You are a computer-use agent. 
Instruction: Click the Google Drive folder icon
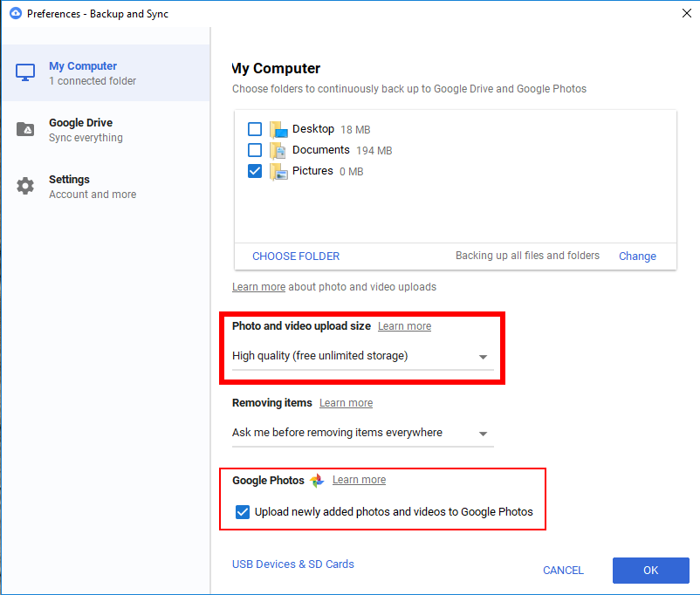[25, 129]
